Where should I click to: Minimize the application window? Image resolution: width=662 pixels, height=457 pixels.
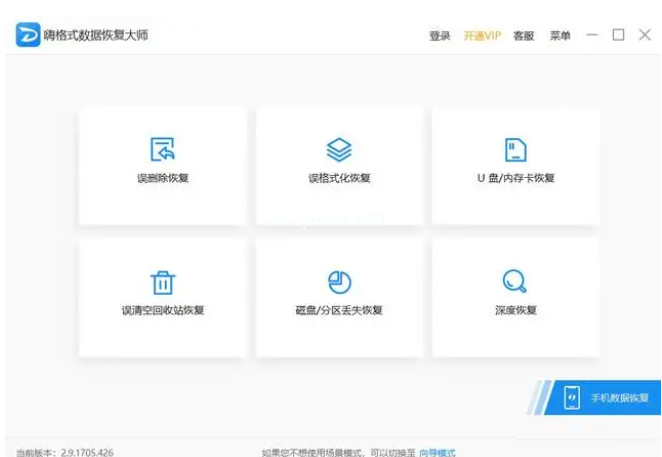click(x=592, y=35)
